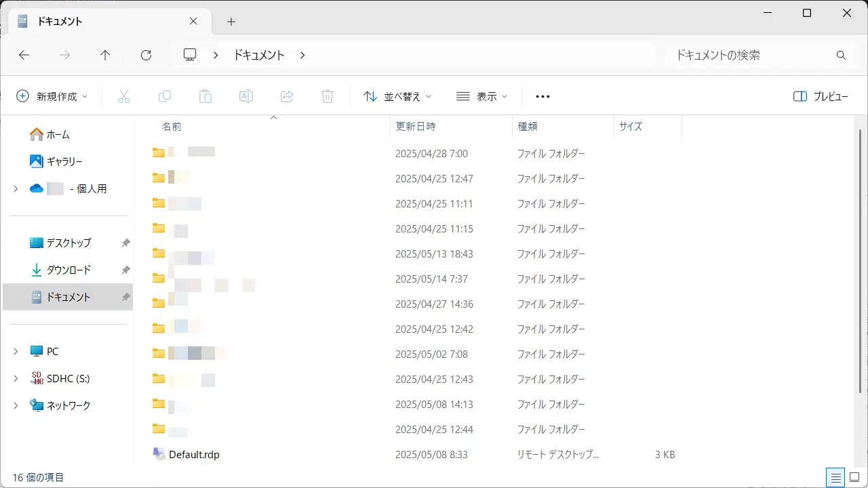Viewport: 868px width, 488px height.
Task: Open the 表示 view options dropdown
Action: click(482, 96)
